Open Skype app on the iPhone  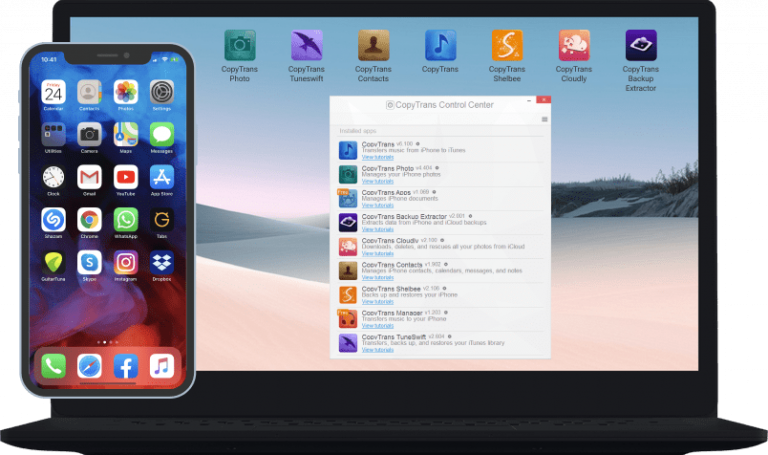tap(89, 263)
